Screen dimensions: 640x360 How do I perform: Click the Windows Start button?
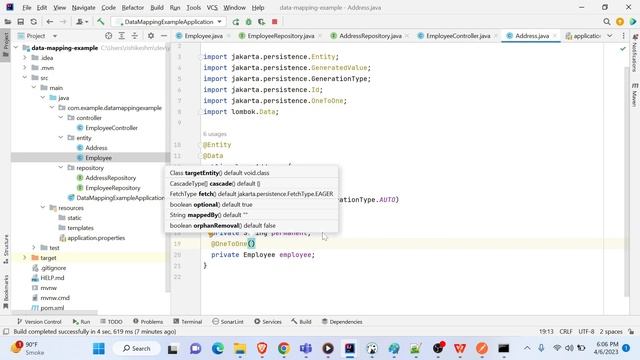[x=99, y=349]
